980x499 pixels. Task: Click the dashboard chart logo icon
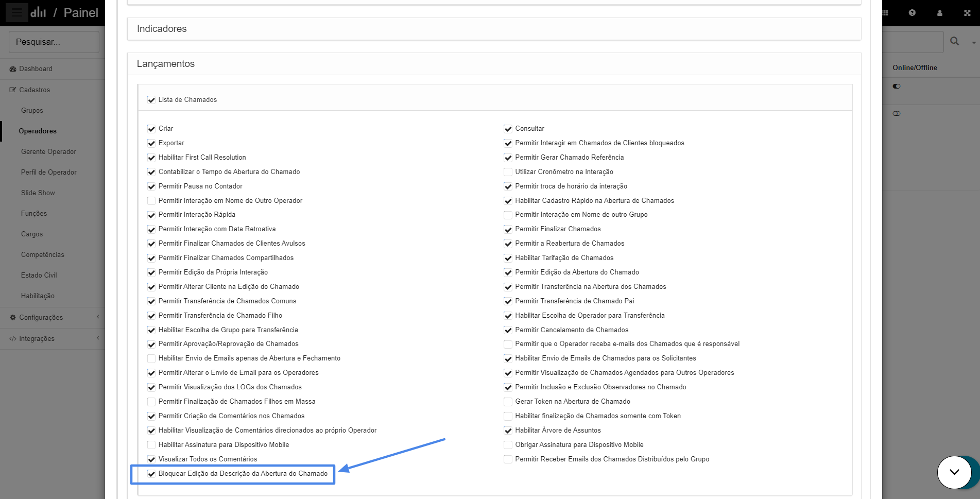click(x=38, y=12)
